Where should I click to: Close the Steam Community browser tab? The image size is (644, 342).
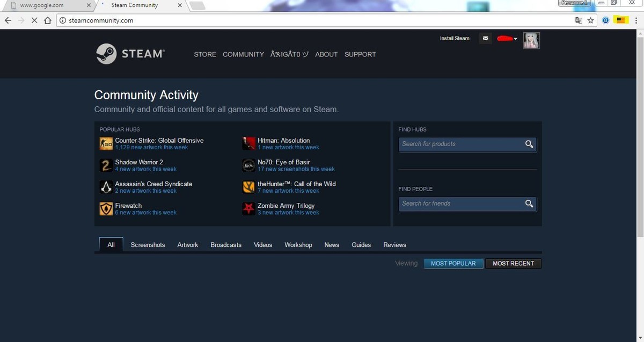click(x=180, y=5)
